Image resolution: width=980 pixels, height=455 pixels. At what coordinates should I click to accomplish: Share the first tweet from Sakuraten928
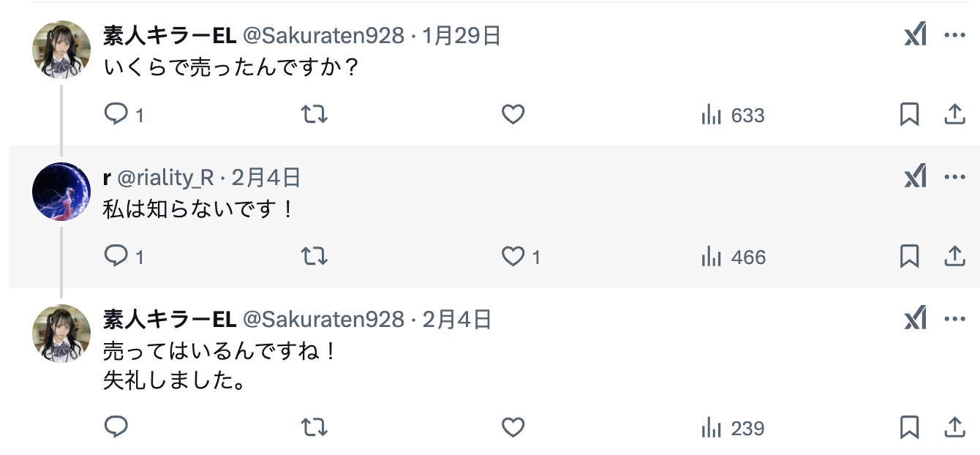tap(955, 115)
